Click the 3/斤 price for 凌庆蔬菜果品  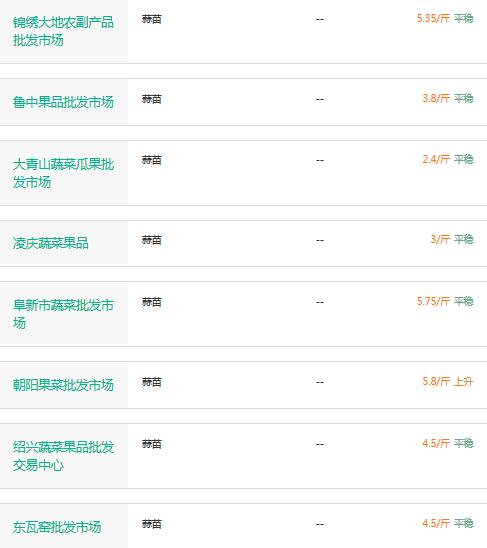coord(440,239)
